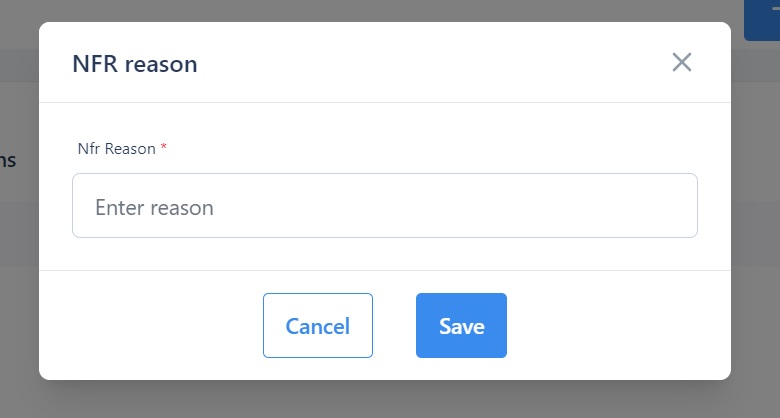Click the partially hidden text at left edge
Image resolution: width=780 pixels, height=418 pixels.
tap(8, 160)
